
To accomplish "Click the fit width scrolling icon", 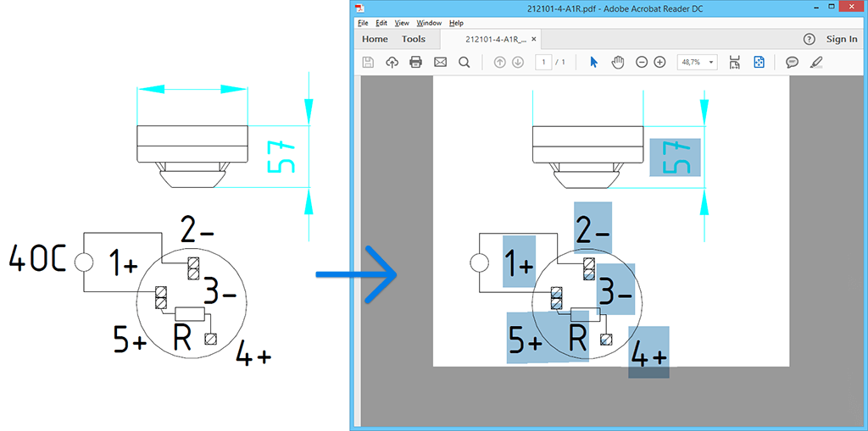I will click(x=735, y=62).
